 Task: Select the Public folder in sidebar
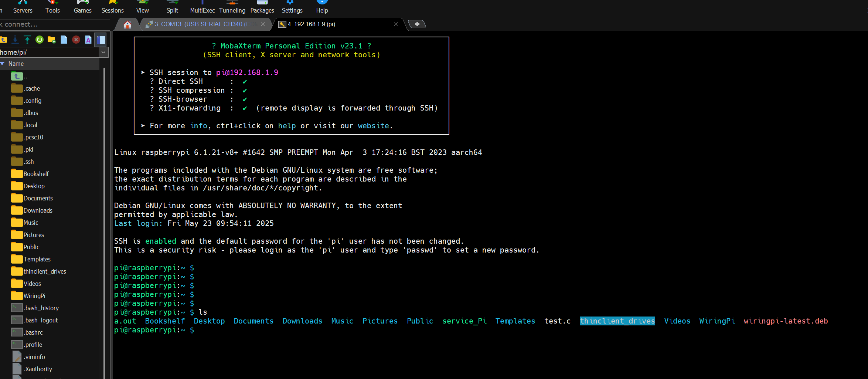(x=25, y=247)
